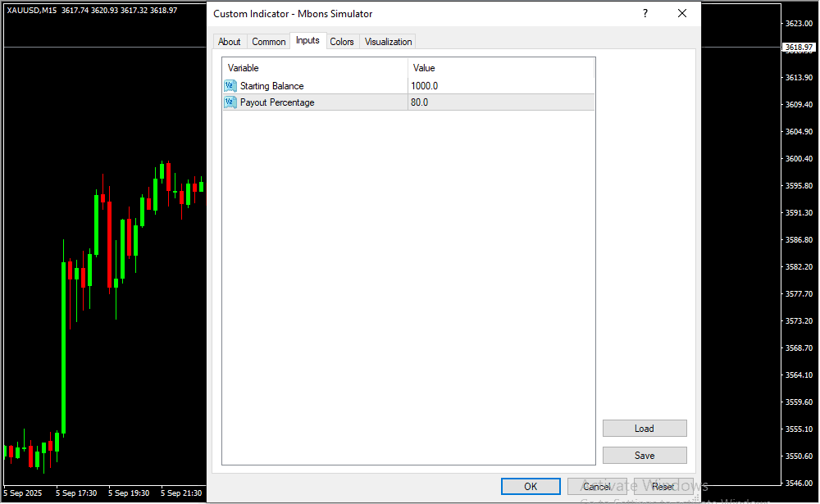Go to the Colors tab
Image resolution: width=820 pixels, height=504 pixels.
pos(342,42)
